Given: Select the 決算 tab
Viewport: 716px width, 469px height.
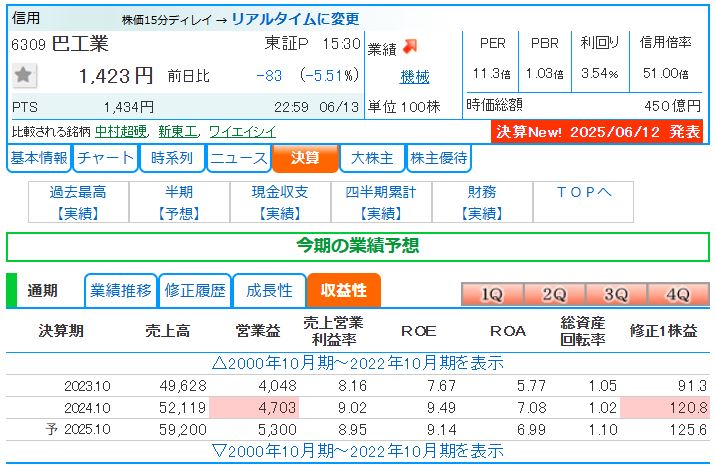Looking at the screenshot, I should click(x=305, y=158).
